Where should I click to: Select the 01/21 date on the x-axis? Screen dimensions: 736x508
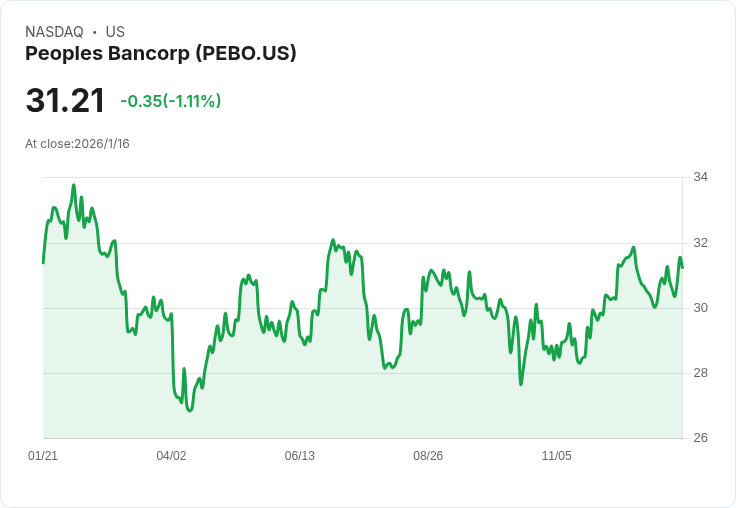(x=43, y=456)
